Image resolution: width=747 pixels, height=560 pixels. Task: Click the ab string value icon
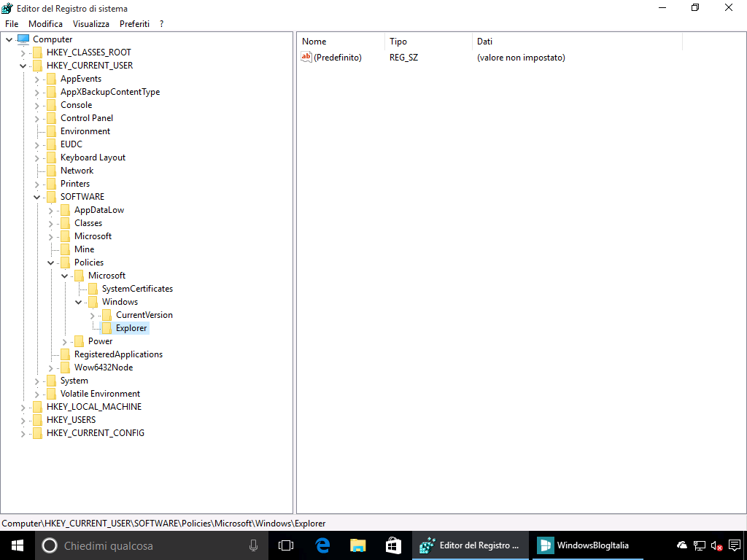(306, 57)
